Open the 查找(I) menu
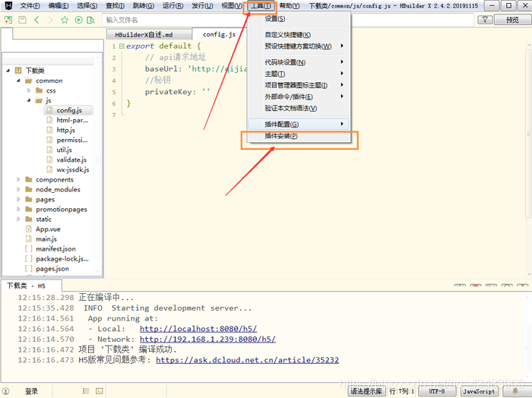Screen dimensions: 532x398 115,6
